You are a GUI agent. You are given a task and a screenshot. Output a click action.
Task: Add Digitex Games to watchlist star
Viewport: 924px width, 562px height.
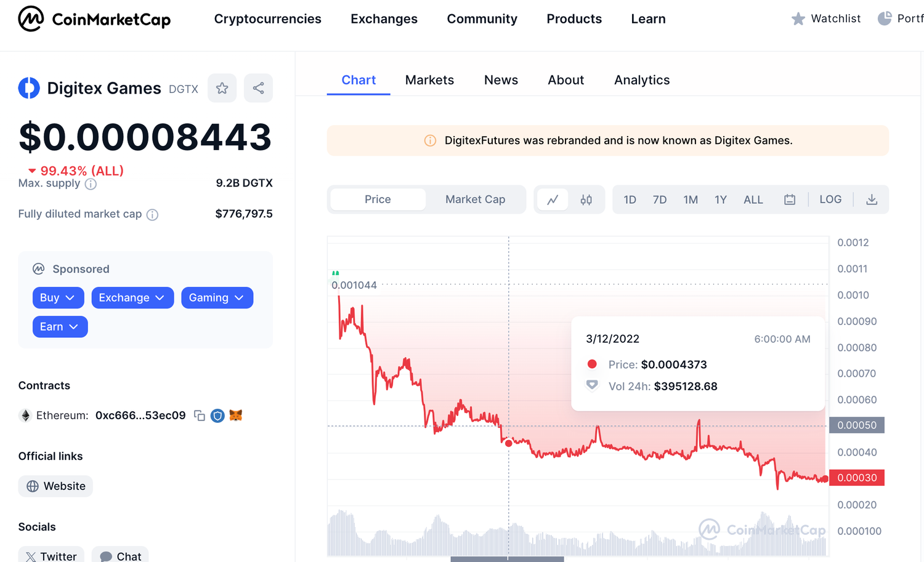point(222,88)
